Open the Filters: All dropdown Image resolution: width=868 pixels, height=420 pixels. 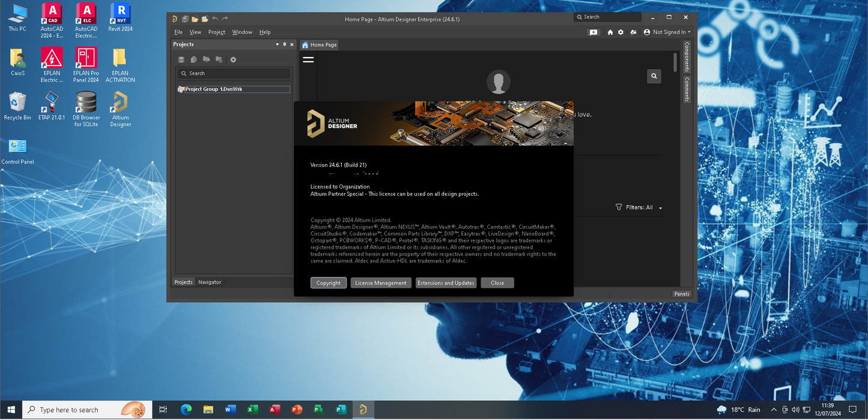[639, 207]
